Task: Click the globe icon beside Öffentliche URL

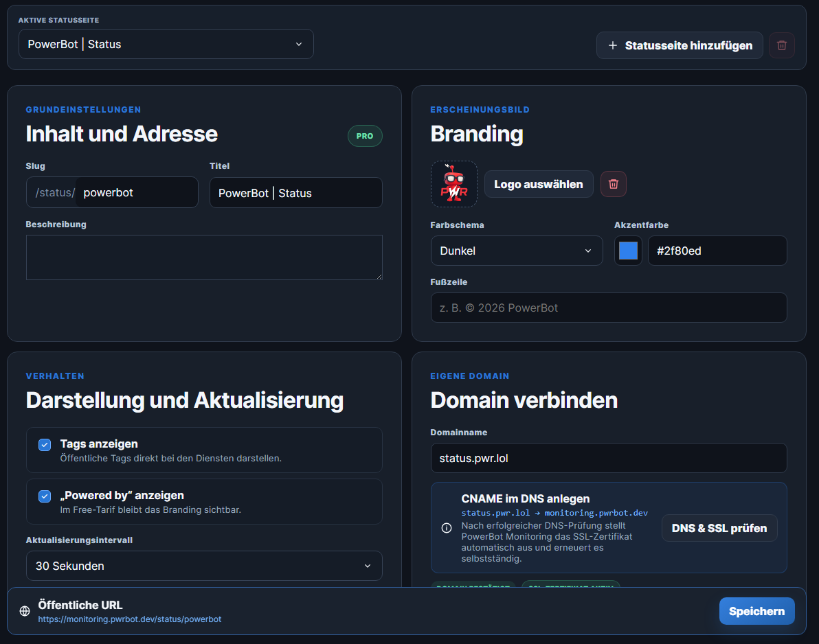Action: coord(25,611)
